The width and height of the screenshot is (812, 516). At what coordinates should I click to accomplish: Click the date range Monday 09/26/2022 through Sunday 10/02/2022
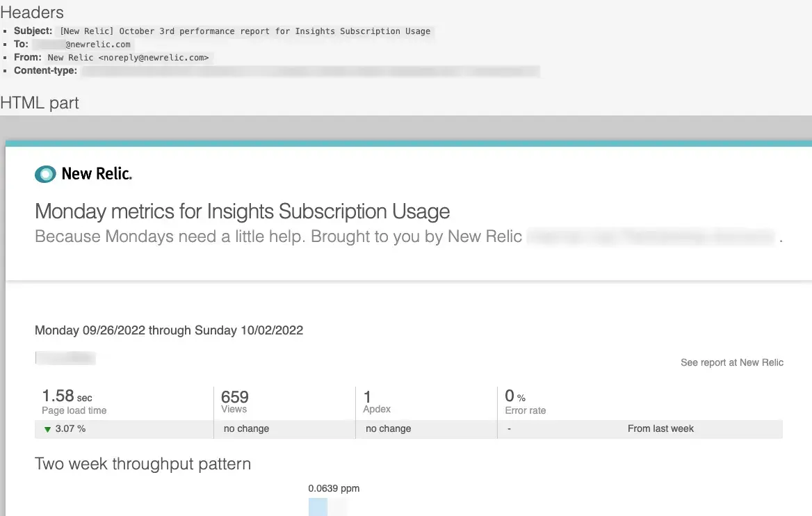coord(169,330)
